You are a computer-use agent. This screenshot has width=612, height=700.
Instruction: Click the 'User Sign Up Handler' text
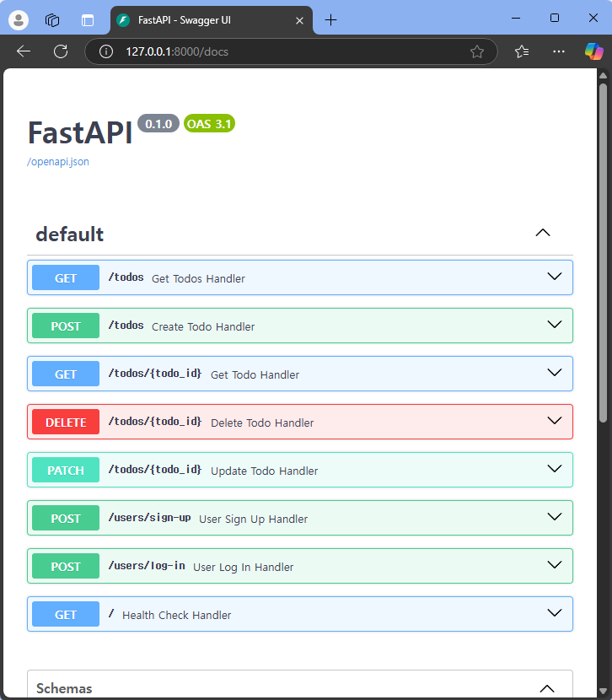pos(254,519)
